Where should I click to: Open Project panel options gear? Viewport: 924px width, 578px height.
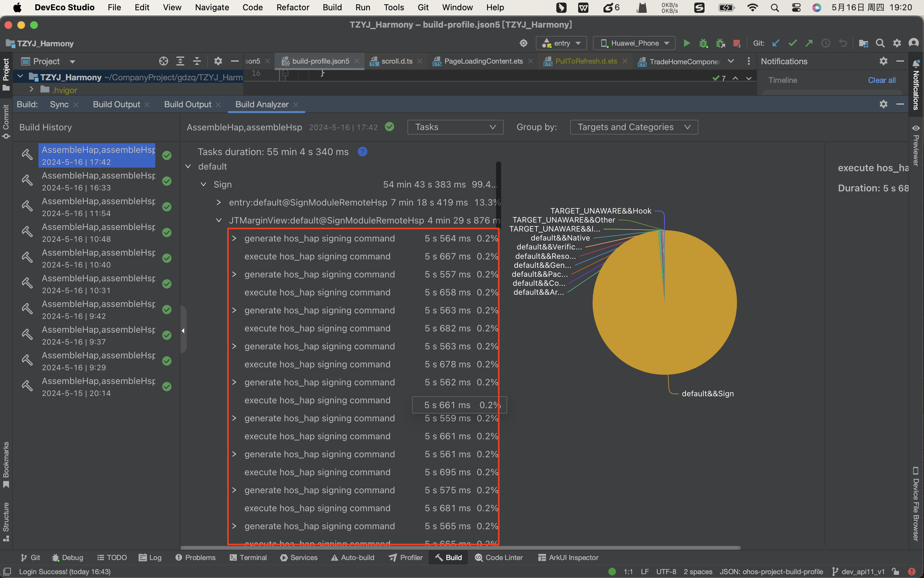[x=218, y=61]
